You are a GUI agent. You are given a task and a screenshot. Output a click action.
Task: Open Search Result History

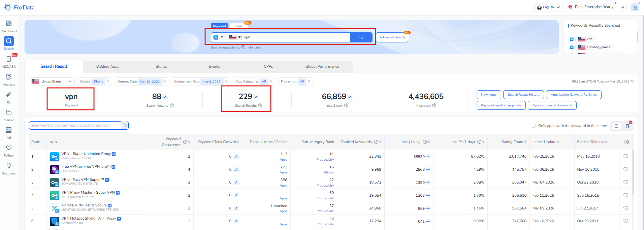click(x=523, y=95)
